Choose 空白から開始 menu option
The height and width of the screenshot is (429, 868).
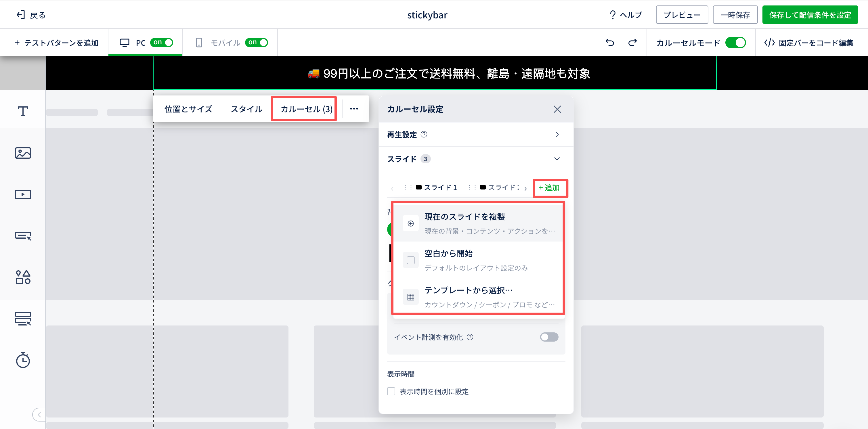click(x=478, y=260)
